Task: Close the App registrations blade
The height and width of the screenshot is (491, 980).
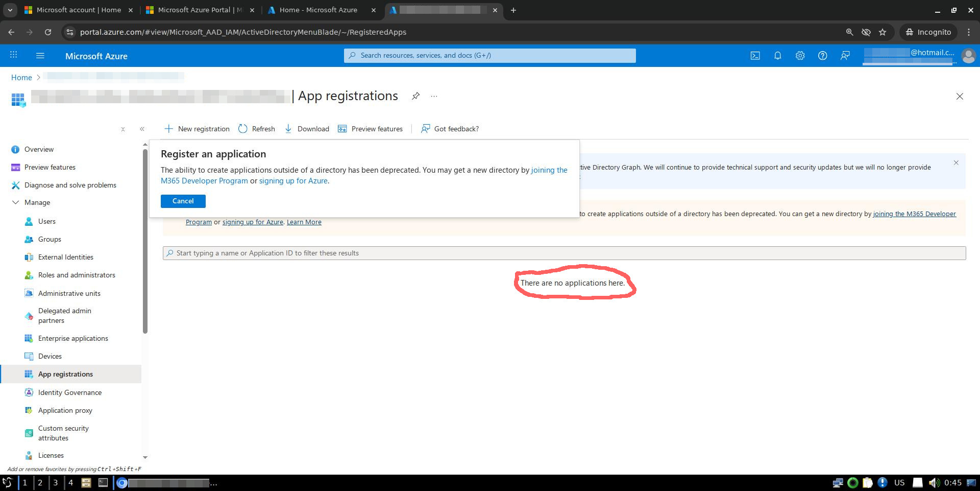Action: point(960,96)
